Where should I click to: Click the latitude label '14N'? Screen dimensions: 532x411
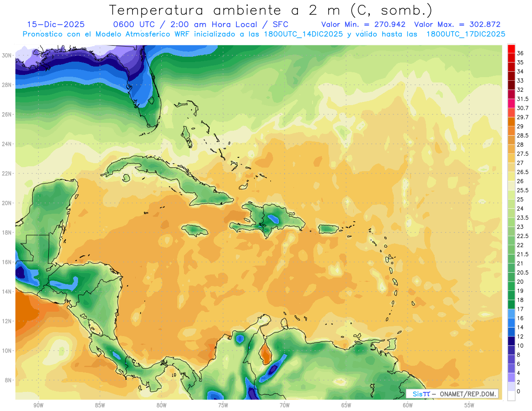(x=8, y=292)
